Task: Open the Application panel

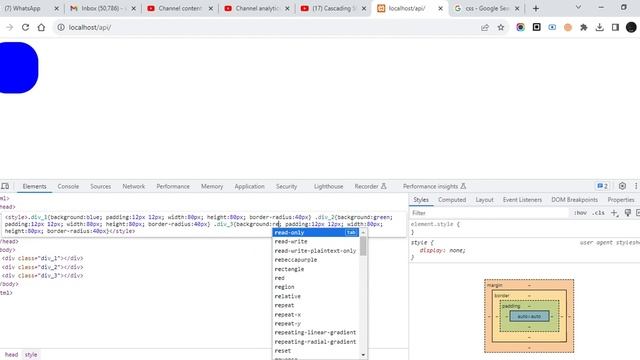Action: tap(249, 186)
